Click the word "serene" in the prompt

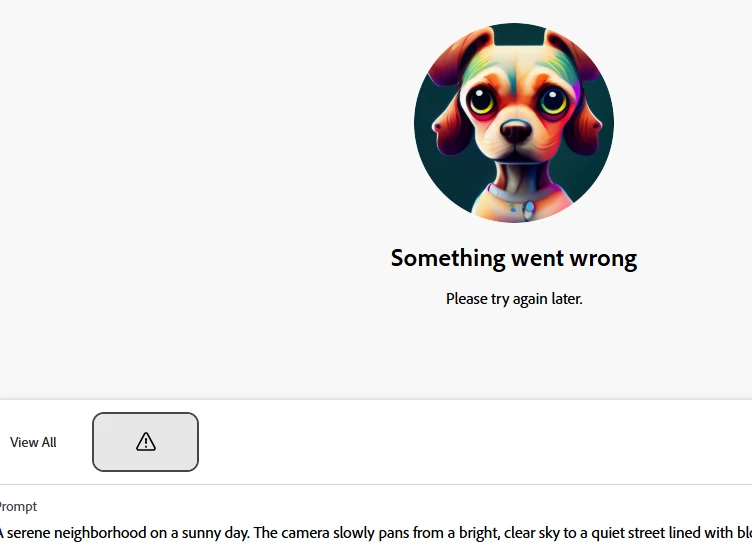(29, 533)
